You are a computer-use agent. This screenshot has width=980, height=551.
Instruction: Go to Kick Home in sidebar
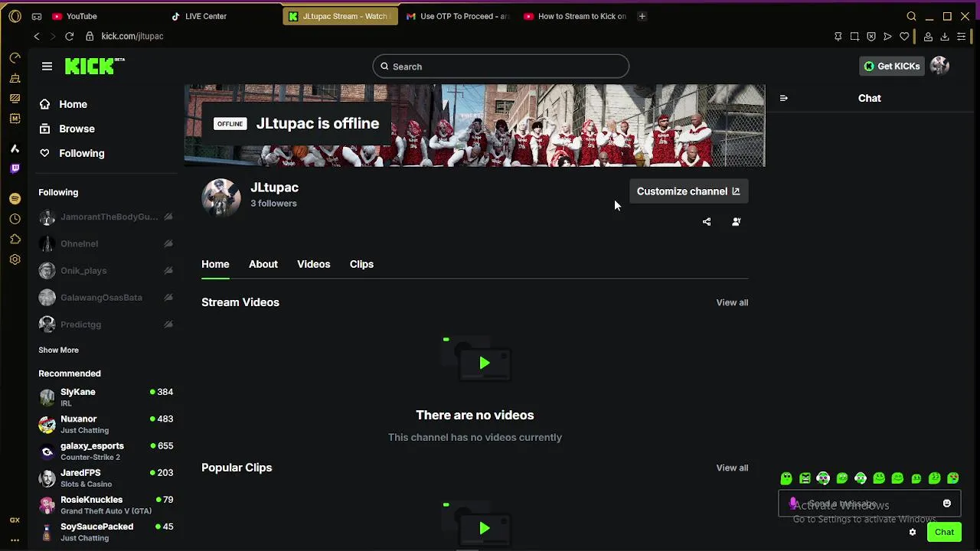73,104
